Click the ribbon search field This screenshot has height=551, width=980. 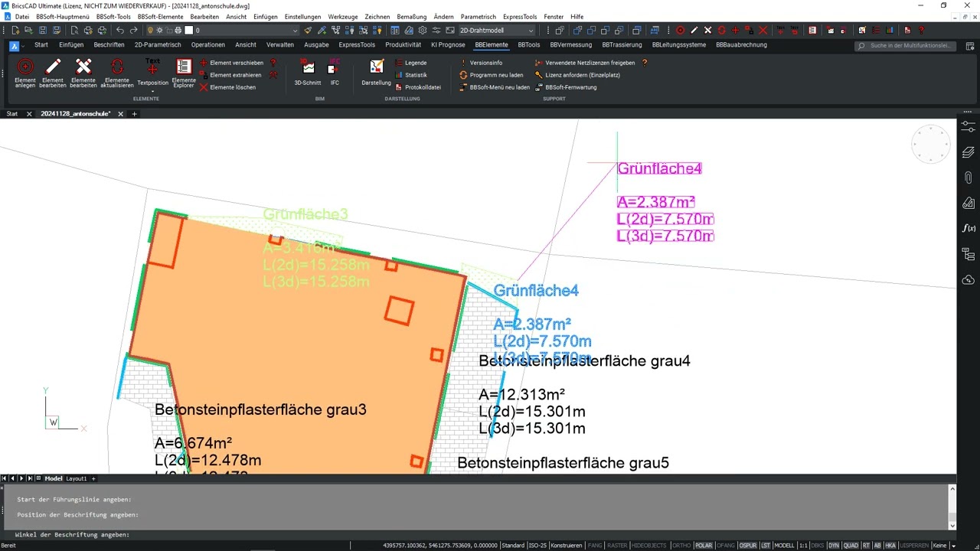click(903, 45)
